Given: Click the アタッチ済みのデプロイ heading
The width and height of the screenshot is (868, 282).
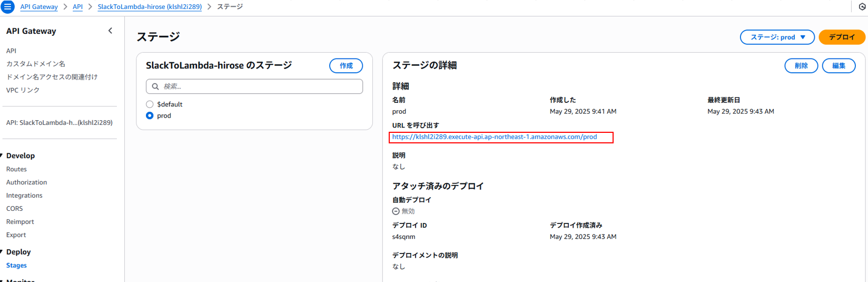Looking at the screenshot, I should pyautogui.click(x=438, y=186).
